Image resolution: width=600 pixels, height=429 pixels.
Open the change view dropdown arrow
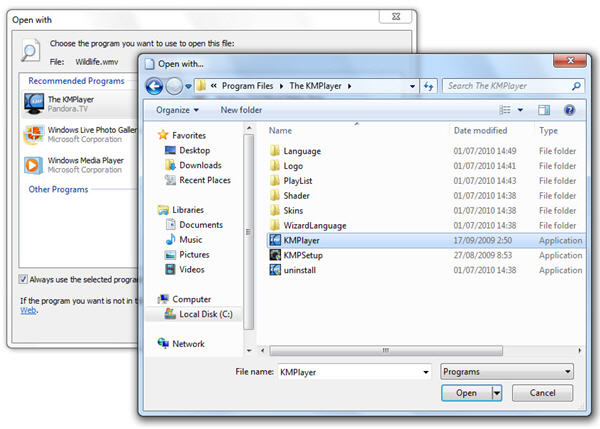[x=521, y=109]
